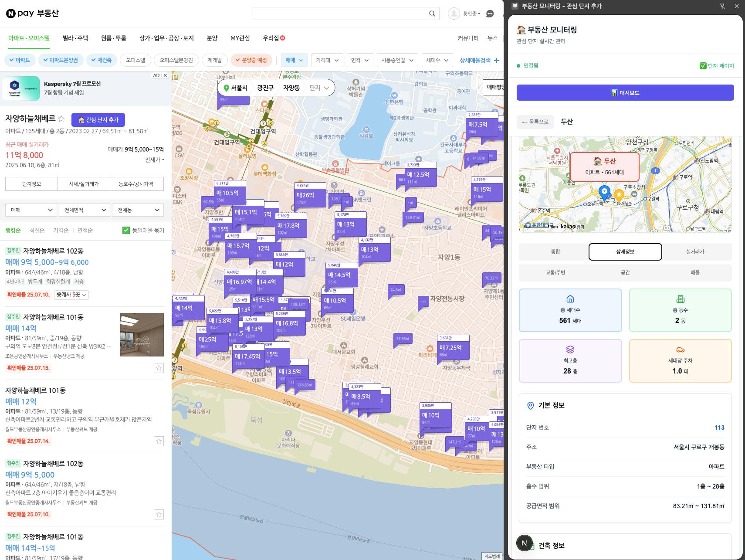The height and width of the screenshot is (560, 745).
Task: Select the 교통/주변 tab
Action: 555,272
